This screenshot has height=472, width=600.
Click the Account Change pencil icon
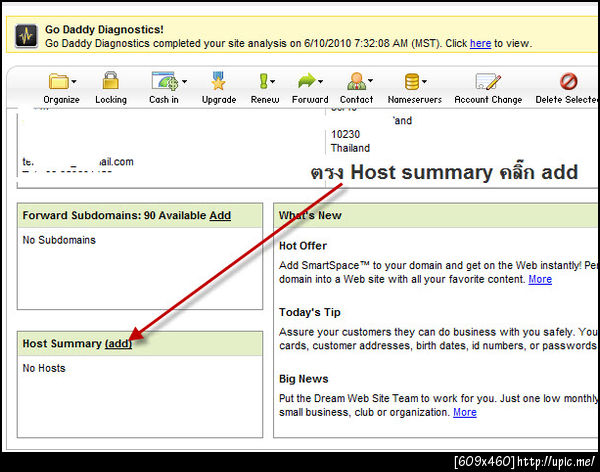pyautogui.click(x=488, y=81)
